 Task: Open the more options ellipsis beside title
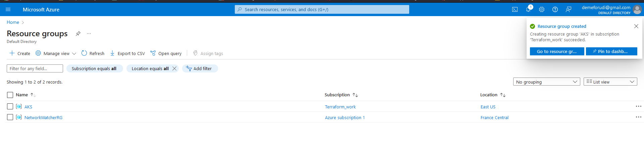pyautogui.click(x=89, y=34)
